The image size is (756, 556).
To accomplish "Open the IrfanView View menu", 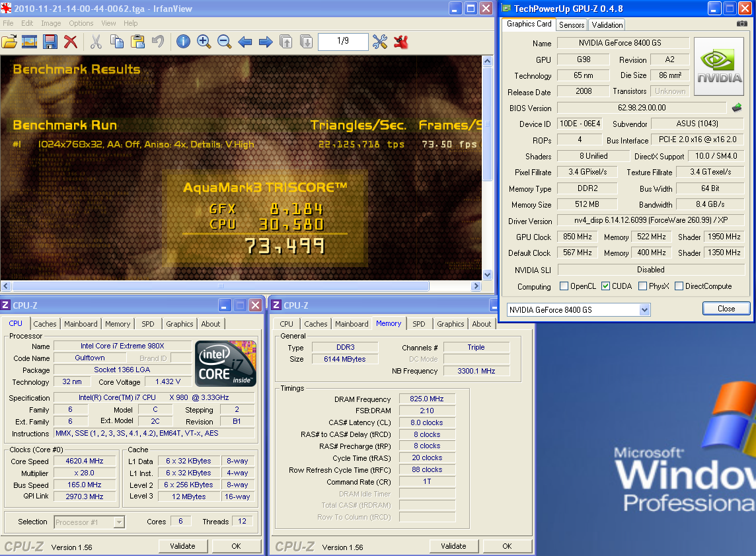I will tap(108, 23).
